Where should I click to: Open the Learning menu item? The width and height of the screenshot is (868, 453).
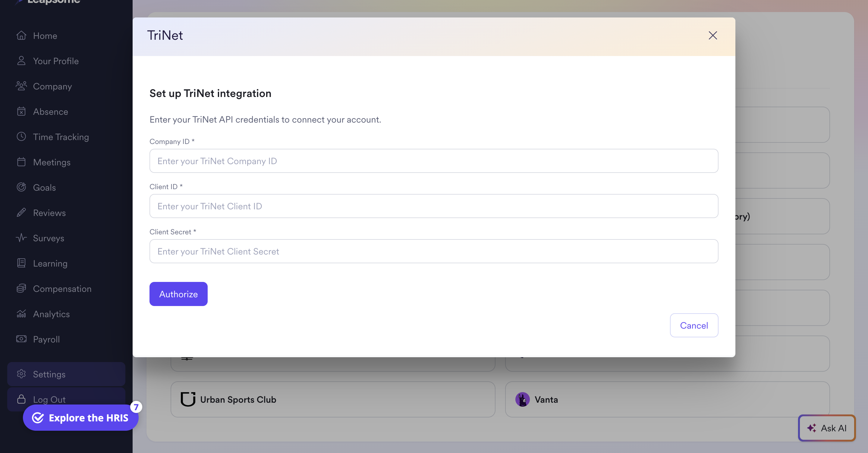(50, 263)
